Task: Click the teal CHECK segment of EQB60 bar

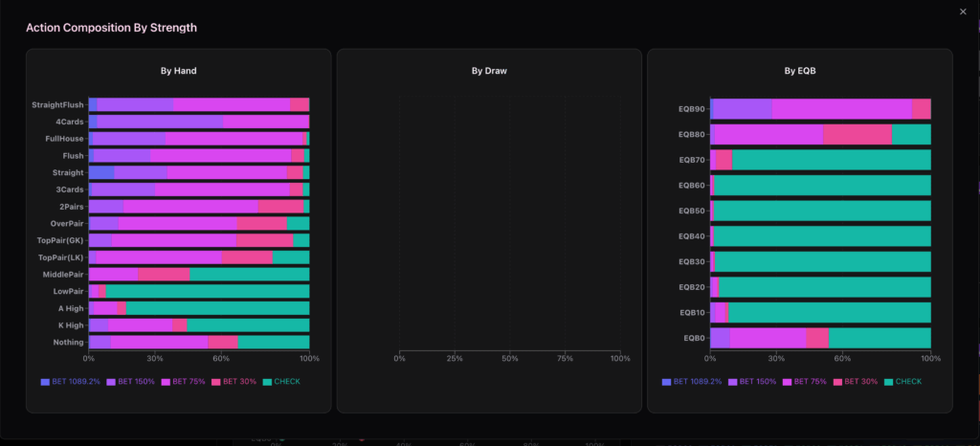Action: click(x=822, y=186)
